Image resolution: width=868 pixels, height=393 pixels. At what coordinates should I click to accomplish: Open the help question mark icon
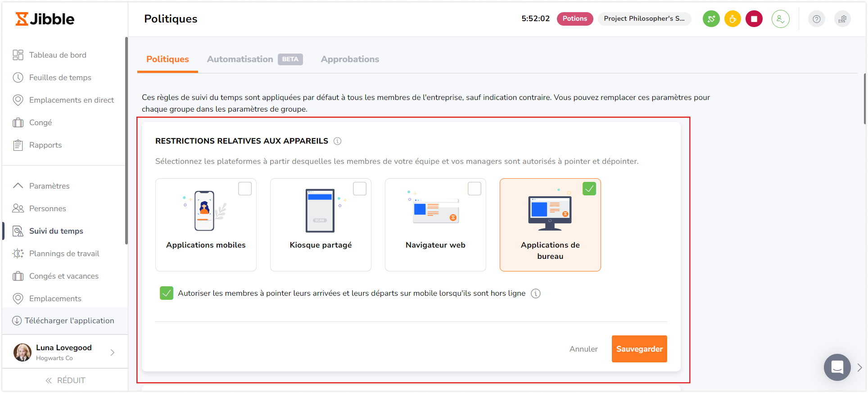[x=816, y=19]
